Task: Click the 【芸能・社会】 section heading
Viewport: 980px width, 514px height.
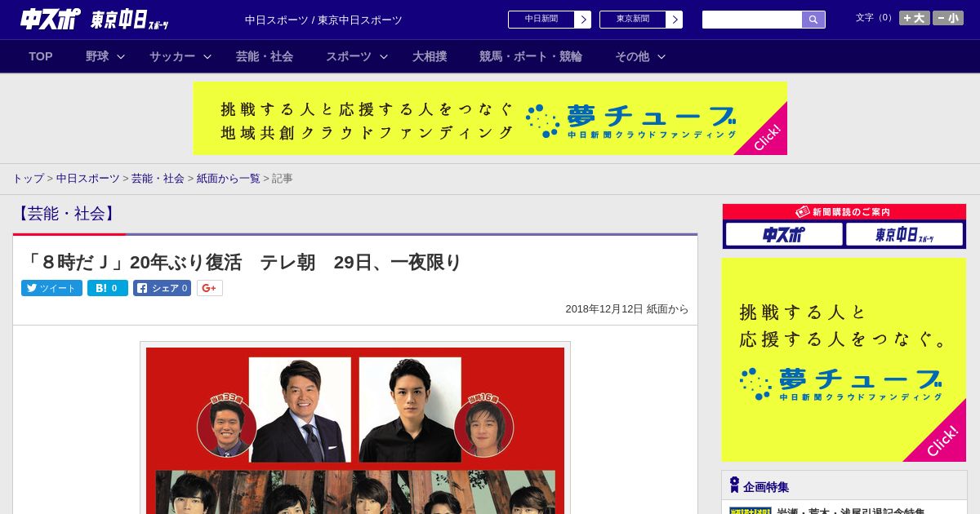Action: (66, 214)
